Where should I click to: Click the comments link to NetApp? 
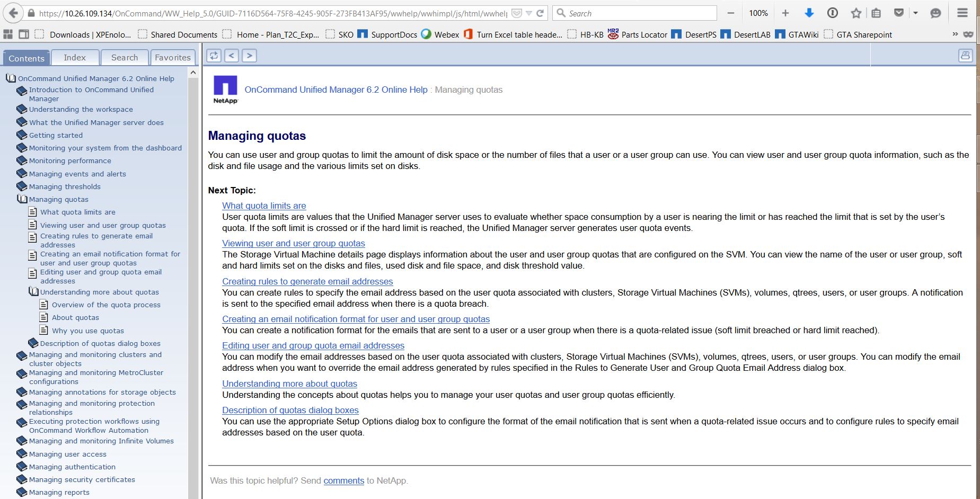pos(343,480)
